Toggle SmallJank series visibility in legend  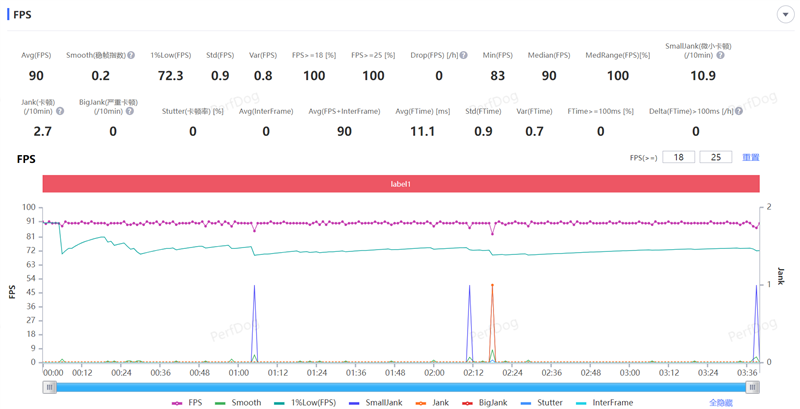376,403
